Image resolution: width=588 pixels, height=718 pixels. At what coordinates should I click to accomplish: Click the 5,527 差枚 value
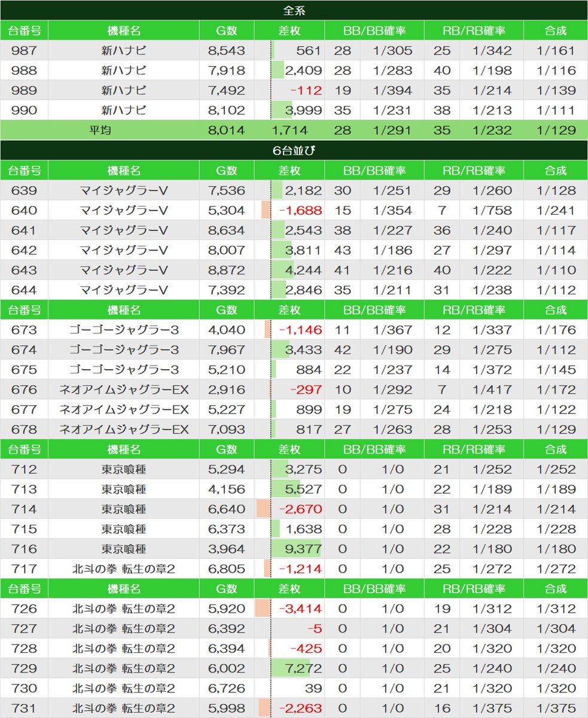pyautogui.click(x=303, y=489)
